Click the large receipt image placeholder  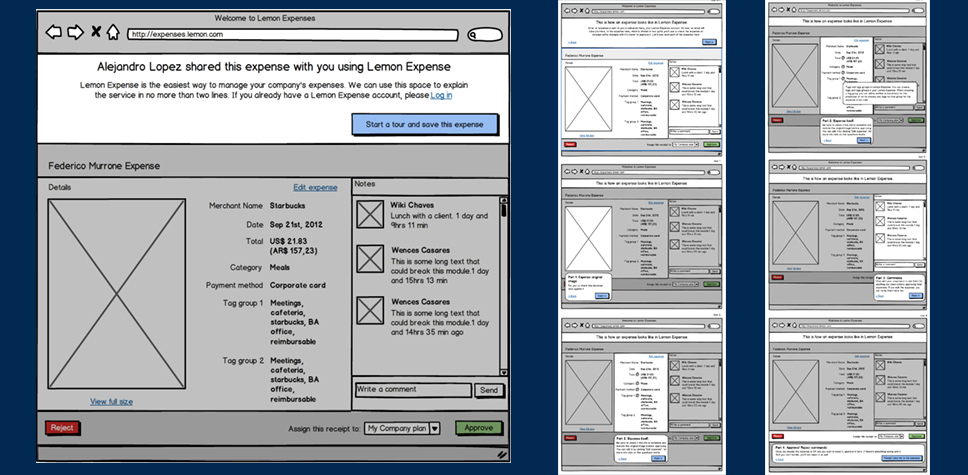point(117,294)
